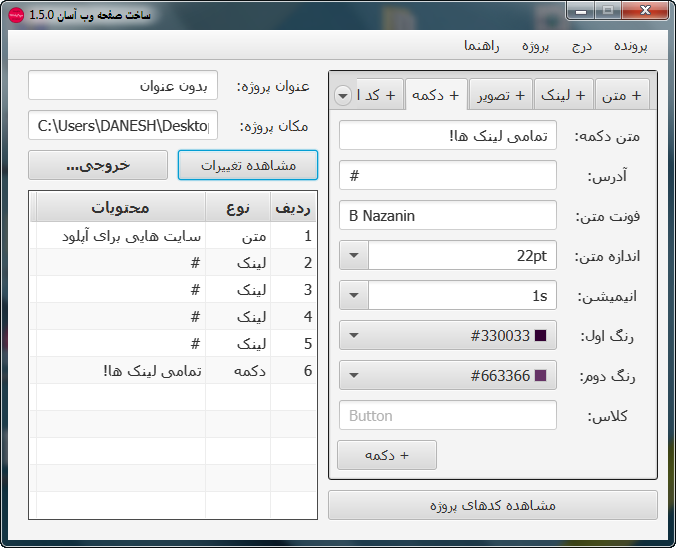Click مشاهده کدهای پروژه button
The image size is (676, 548).
point(493,505)
